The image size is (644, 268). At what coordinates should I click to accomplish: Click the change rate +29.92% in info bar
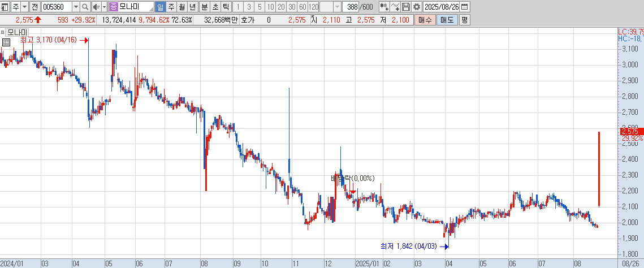coord(84,20)
